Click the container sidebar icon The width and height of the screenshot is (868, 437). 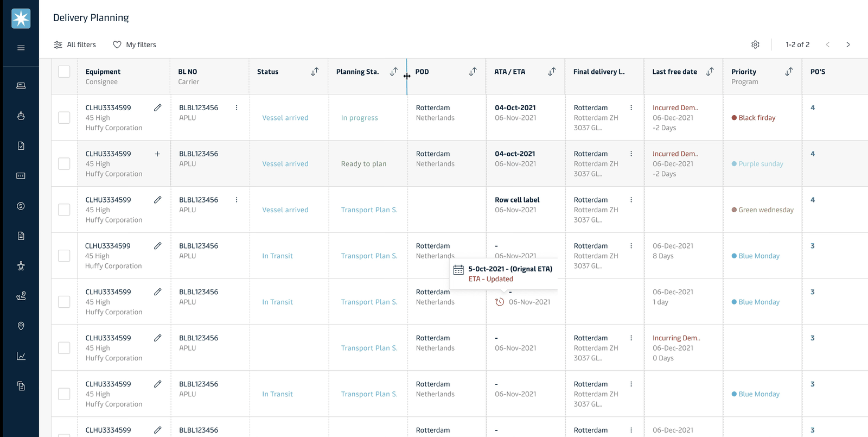(21, 176)
